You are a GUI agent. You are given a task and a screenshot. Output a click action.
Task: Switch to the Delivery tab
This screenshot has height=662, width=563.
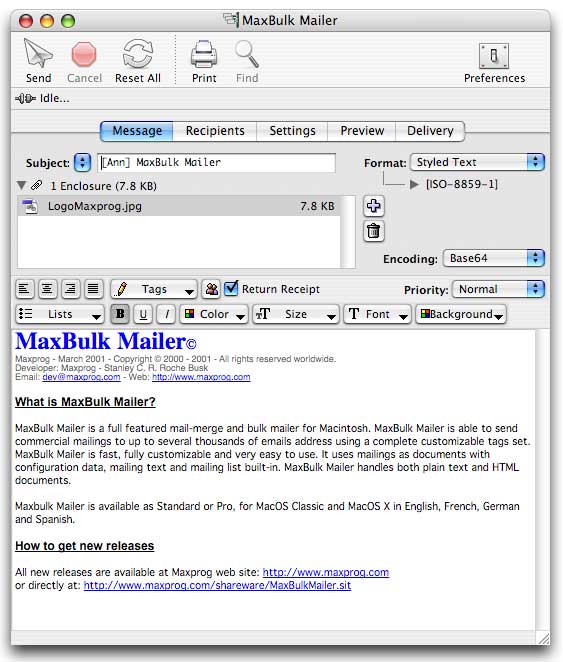430,131
